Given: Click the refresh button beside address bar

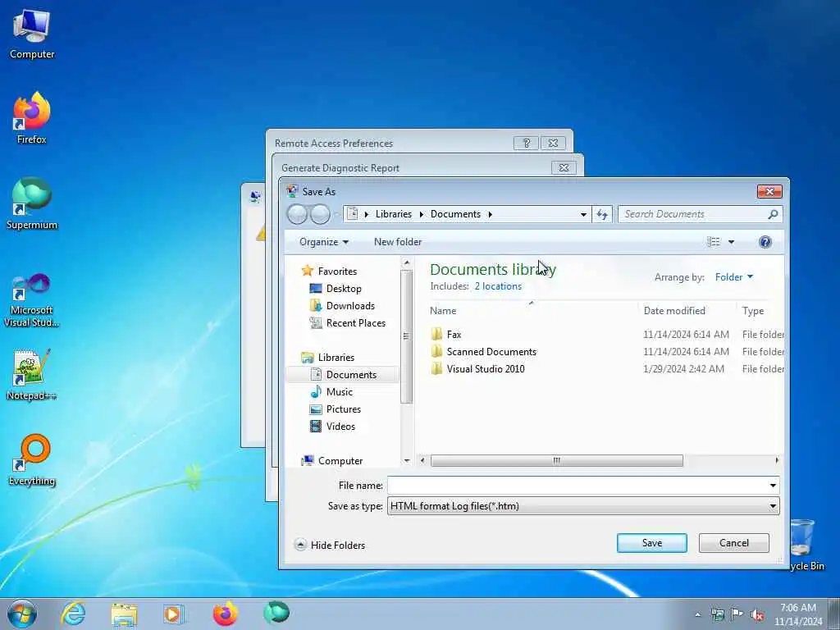Looking at the screenshot, I should [602, 214].
